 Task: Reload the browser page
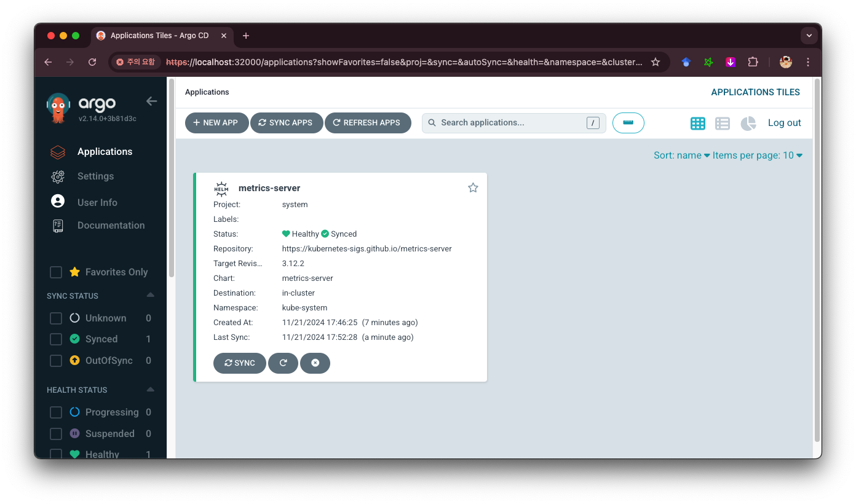(x=92, y=62)
